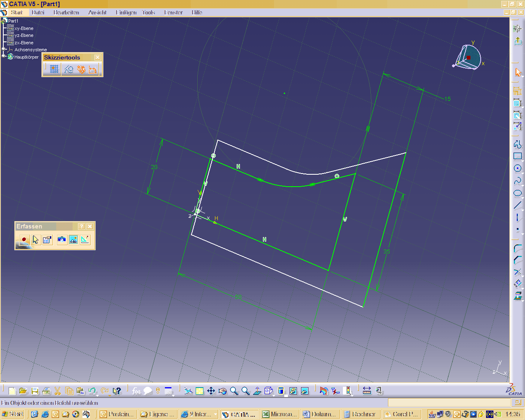Screen dimensions: 525x420
Task: Click the Windows Start button
Action: click(13, 414)
